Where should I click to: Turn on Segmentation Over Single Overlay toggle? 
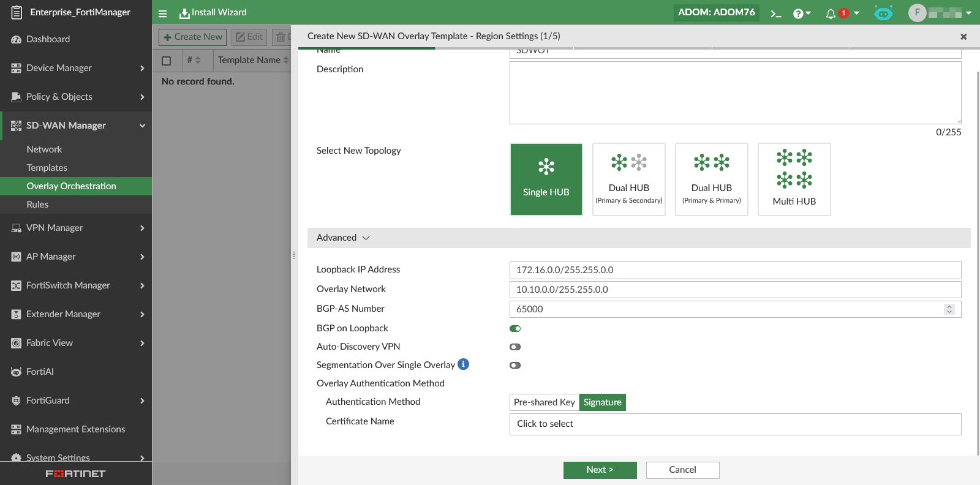click(x=515, y=365)
